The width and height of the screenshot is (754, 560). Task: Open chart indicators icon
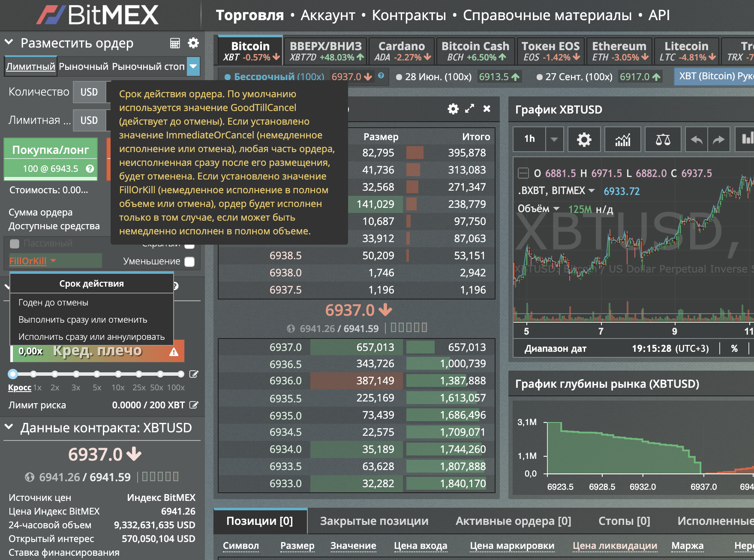click(623, 139)
